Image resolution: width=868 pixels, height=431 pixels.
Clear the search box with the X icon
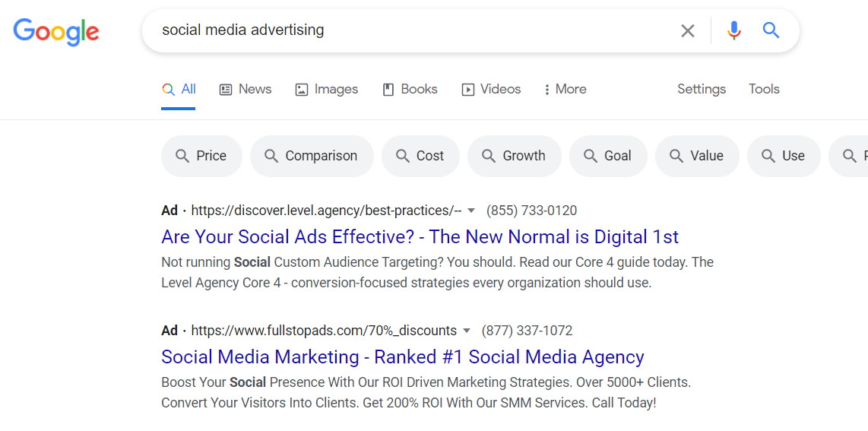(688, 31)
